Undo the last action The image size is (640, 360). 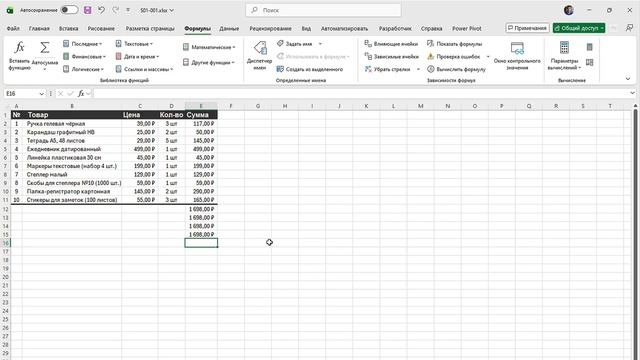[101, 10]
